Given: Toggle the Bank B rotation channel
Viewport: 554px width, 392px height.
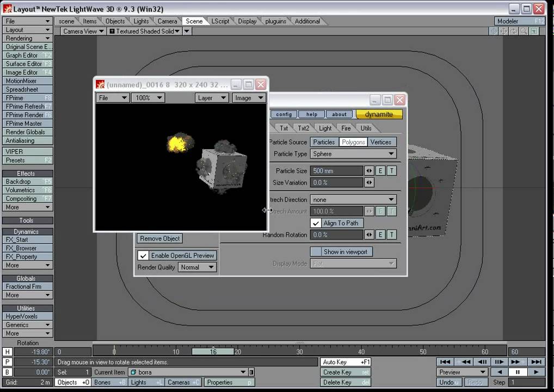Looking at the screenshot, I should [x=8, y=372].
